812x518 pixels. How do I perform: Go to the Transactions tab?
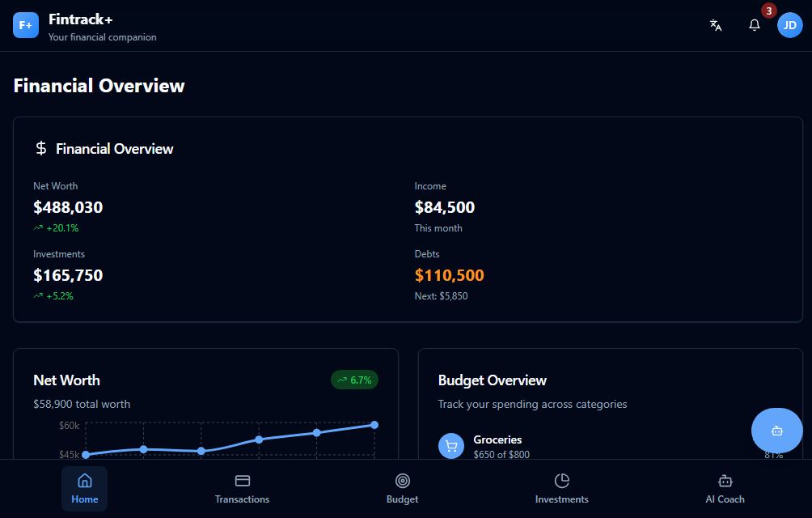tap(242, 489)
